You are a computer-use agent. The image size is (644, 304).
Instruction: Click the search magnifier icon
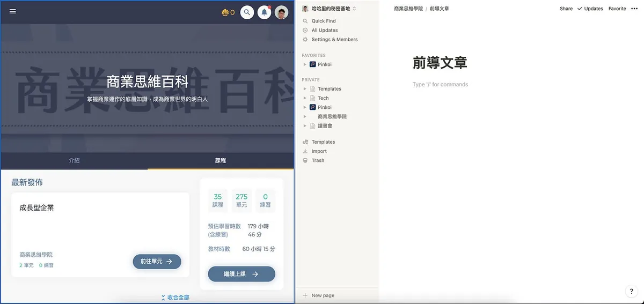coord(247,12)
